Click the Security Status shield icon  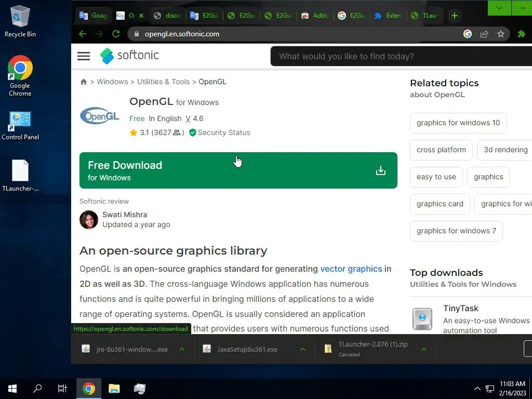[192, 132]
